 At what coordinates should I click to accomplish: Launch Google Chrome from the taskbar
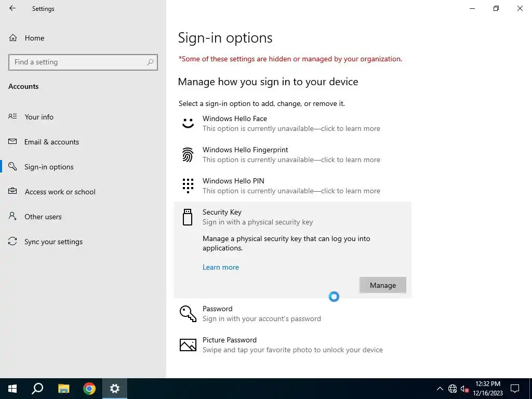pyautogui.click(x=89, y=389)
